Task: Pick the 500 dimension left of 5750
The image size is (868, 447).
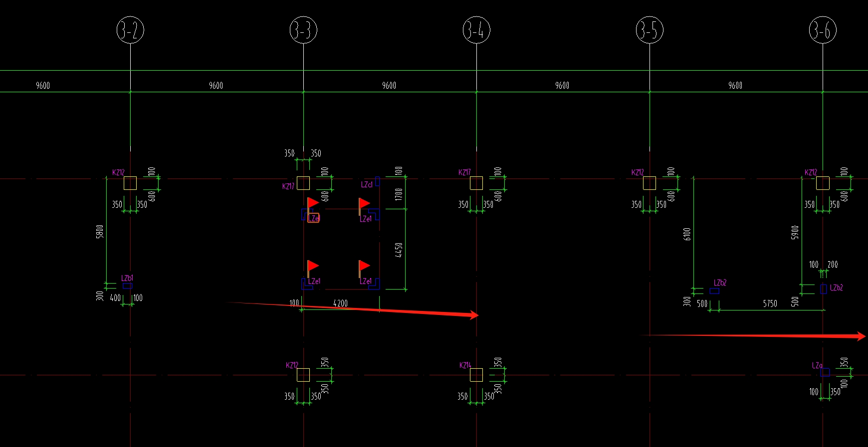Action: coord(702,303)
